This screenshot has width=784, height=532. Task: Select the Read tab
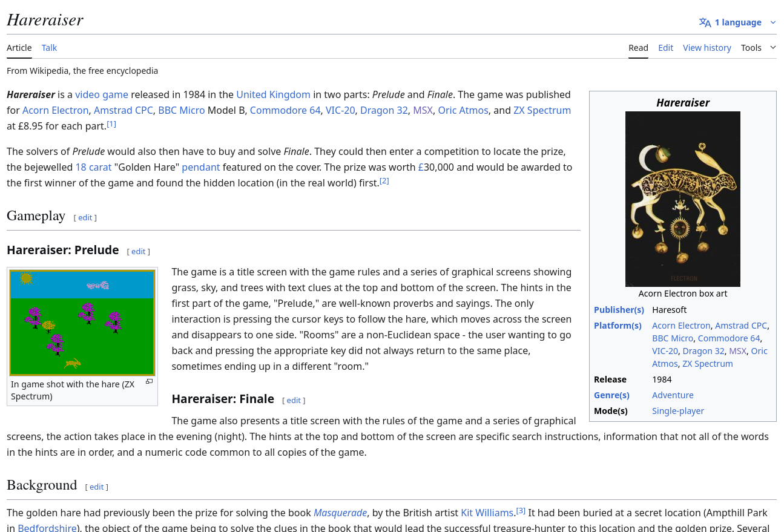point(638,48)
